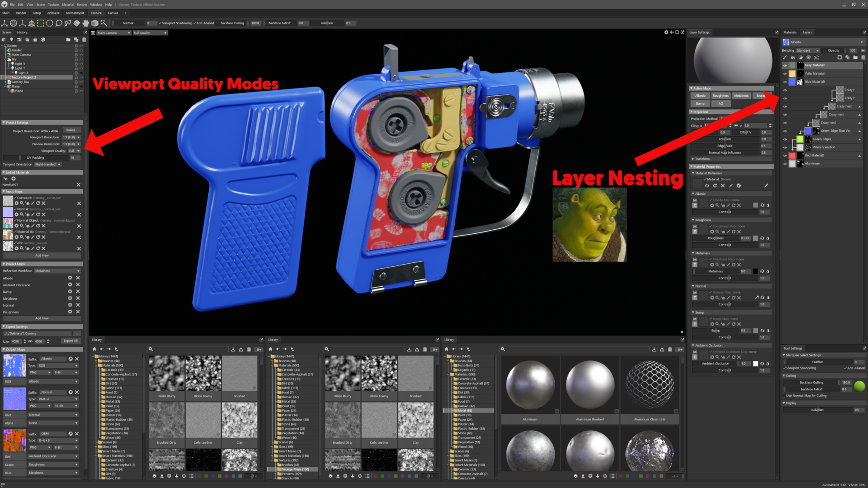The image size is (868, 488).
Task: Switch to the History tab
Action: click(x=22, y=33)
